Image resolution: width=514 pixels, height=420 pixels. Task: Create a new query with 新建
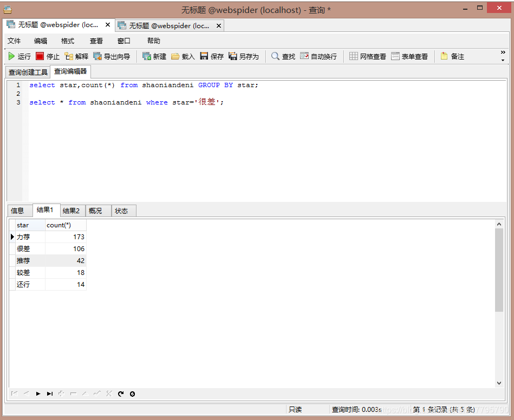pos(154,56)
